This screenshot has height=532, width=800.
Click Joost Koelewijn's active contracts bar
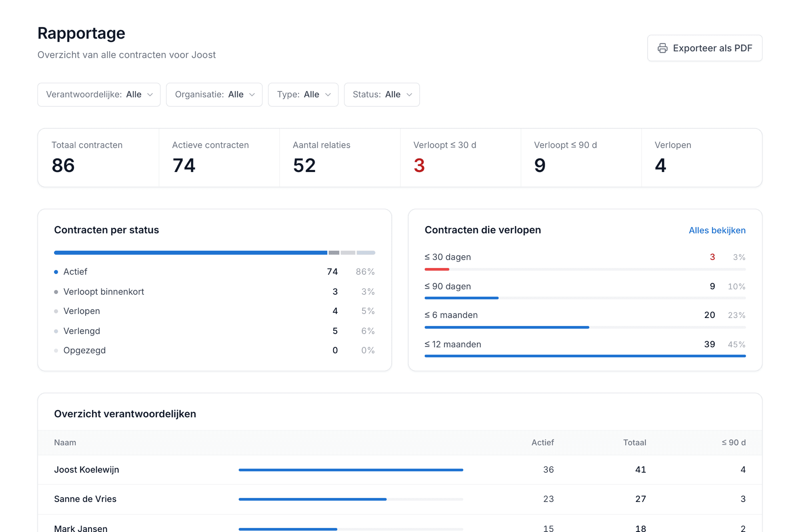[351, 470]
